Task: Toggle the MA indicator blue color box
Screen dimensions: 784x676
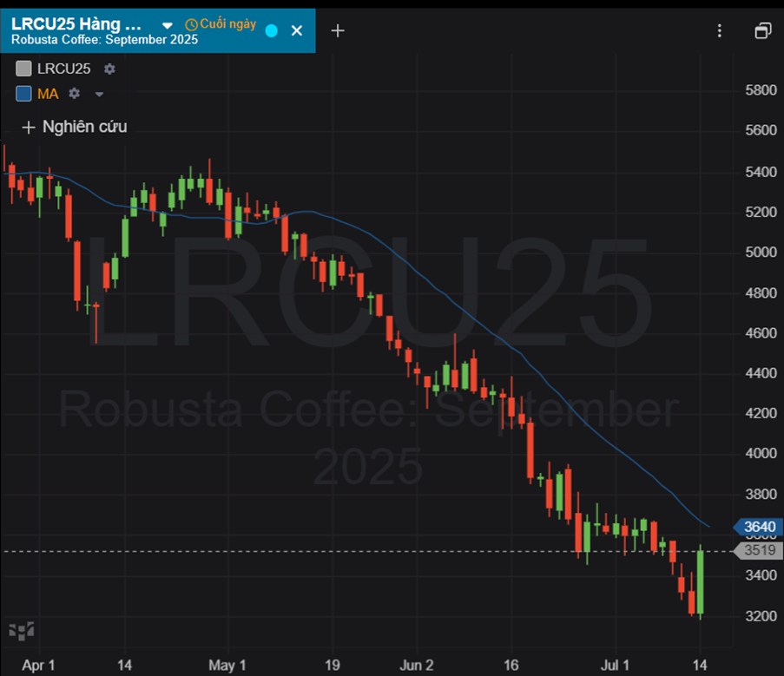Action: tap(23, 94)
